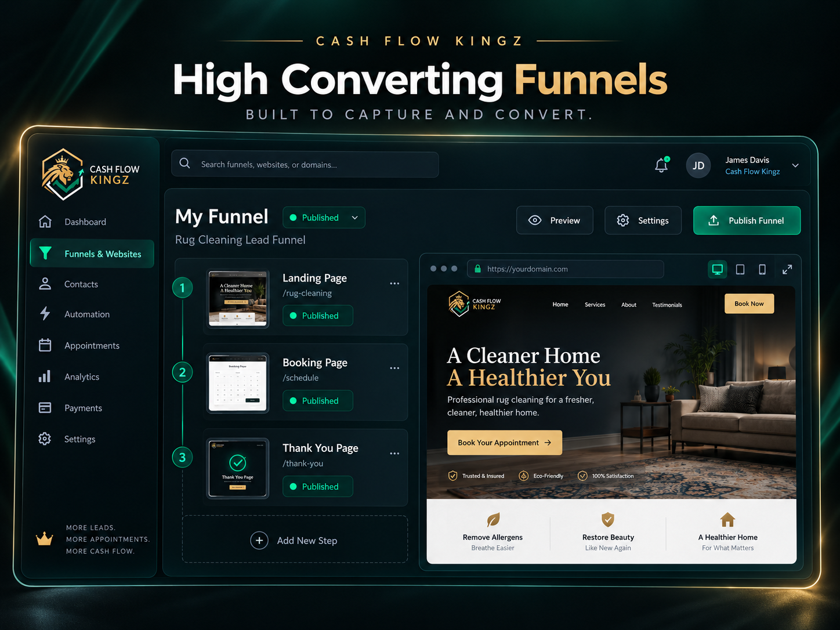Image resolution: width=840 pixels, height=630 pixels.
Task: Click the Contacts person icon
Action: (x=45, y=284)
